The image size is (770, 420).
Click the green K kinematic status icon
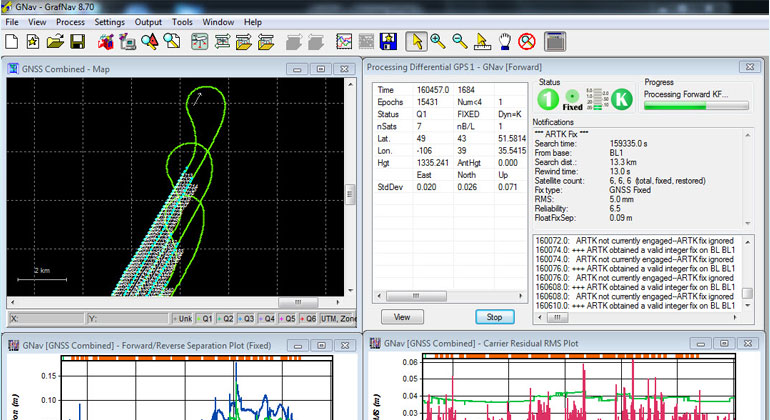622,100
